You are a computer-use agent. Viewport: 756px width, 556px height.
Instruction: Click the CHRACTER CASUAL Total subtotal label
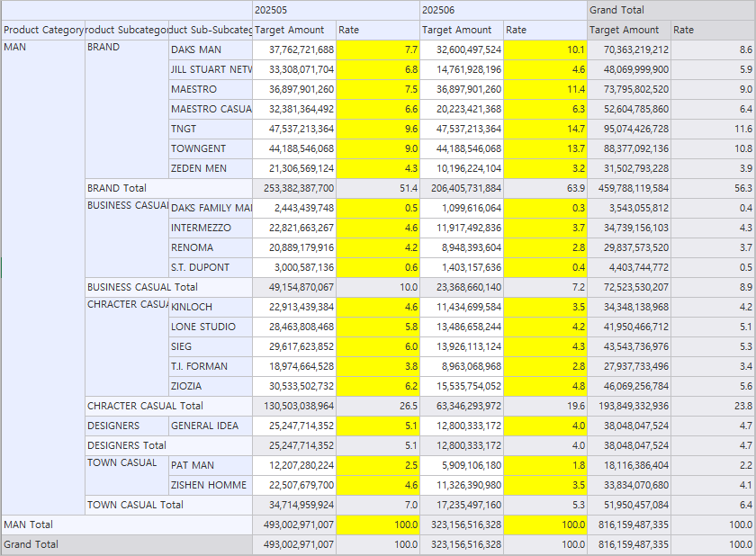tap(169, 406)
